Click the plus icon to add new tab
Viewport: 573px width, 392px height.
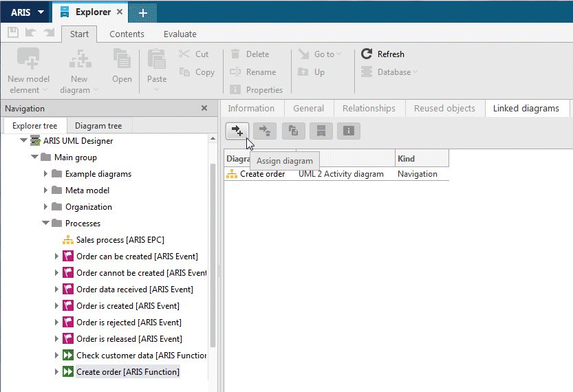143,13
